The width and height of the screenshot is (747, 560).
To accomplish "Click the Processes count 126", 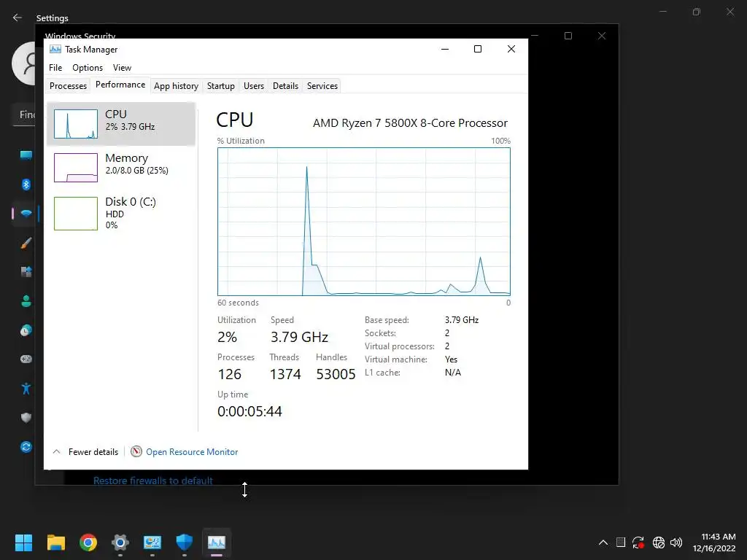I will 230,374.
